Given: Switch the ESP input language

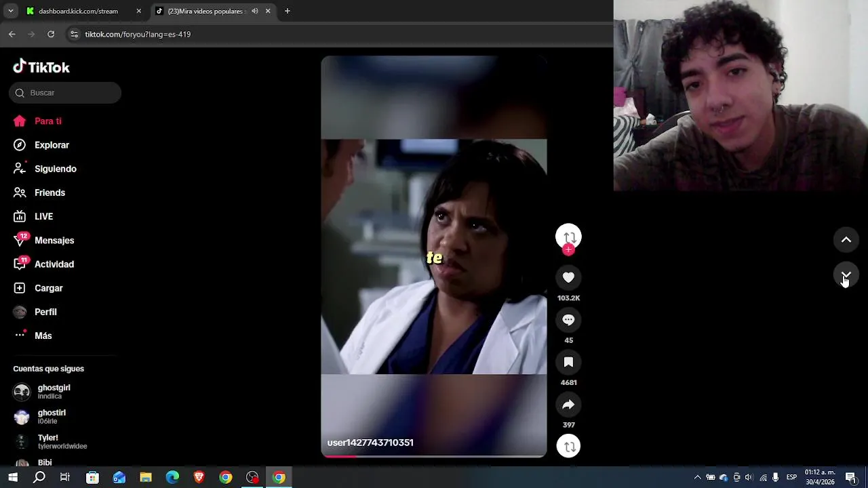Looking at the screenshot, I should 791,477.
